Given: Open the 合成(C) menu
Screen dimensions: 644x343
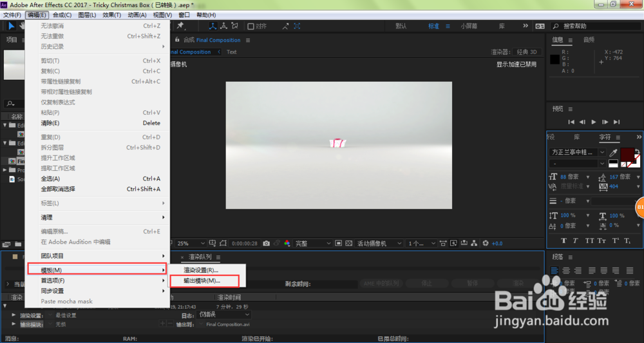Looking at the screenshot, I should [62, 15].
